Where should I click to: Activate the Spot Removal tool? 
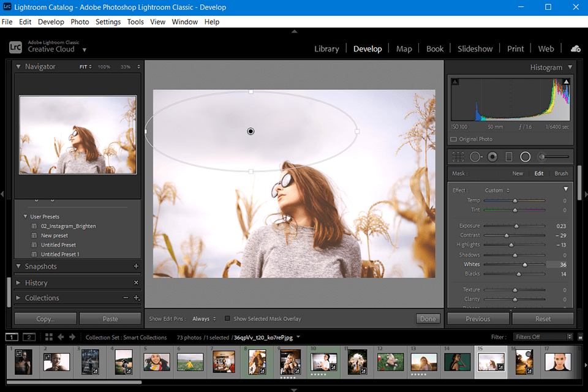click(475, 157)
